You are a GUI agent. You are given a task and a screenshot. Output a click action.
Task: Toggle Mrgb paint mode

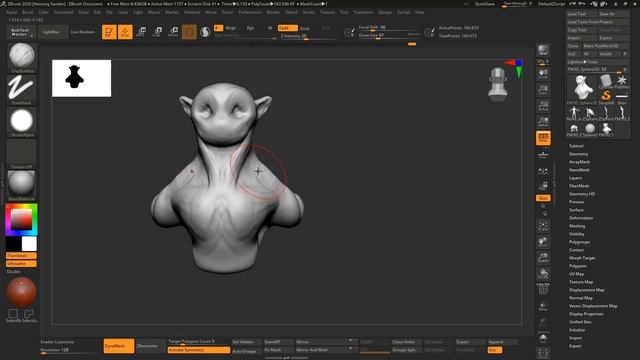(231, 28)
